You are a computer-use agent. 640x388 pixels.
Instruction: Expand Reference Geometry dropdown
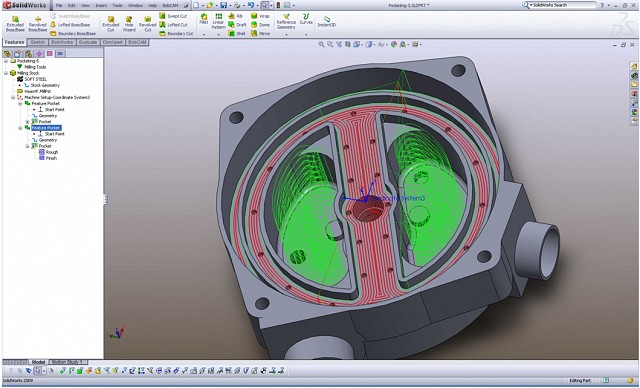pyautogui.click(x=286, y=35)
